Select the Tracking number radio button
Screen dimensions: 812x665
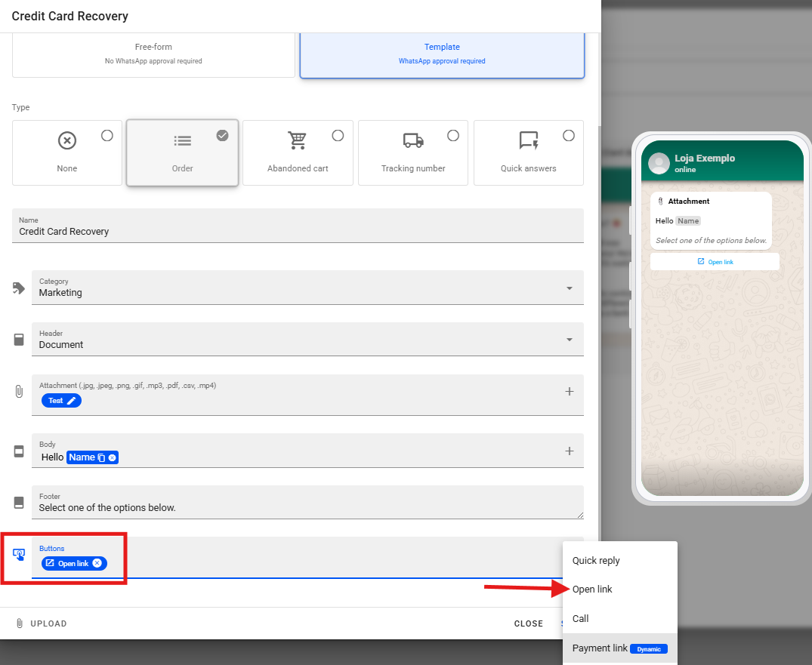pos(453,136)
